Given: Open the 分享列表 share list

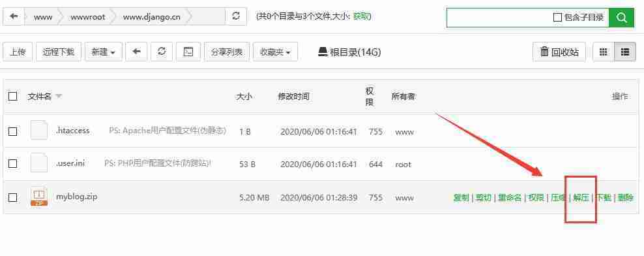Looking at the screenshot, I should pyautogui.click(x=227, y=52).
